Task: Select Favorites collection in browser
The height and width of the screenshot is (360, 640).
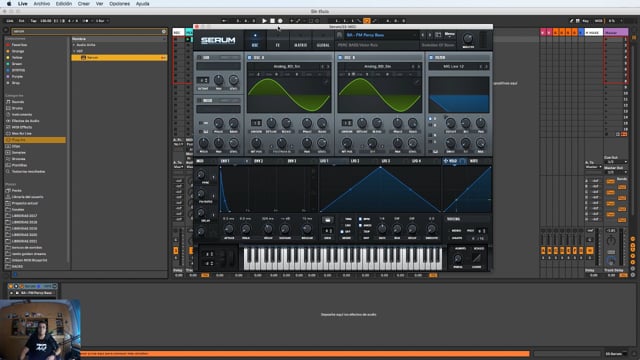Action: point(19,45)
